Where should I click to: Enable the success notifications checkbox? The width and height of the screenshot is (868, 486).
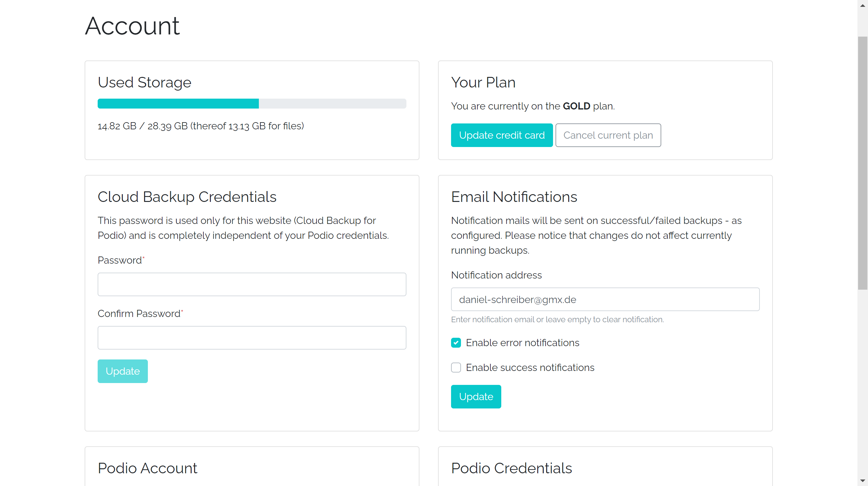point(456,367)
